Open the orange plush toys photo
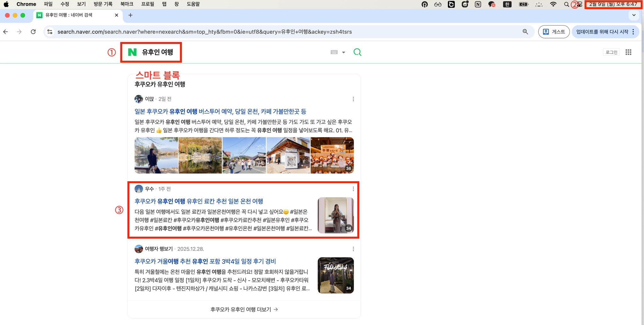644x325 pixels. pyautogui.click(x=332, y=155)
